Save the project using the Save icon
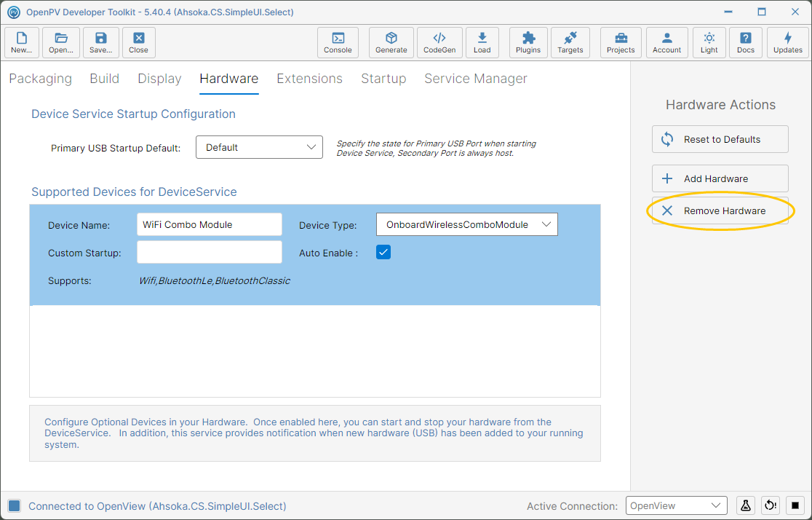Screen dimensions: 812x520 point(101,42)
